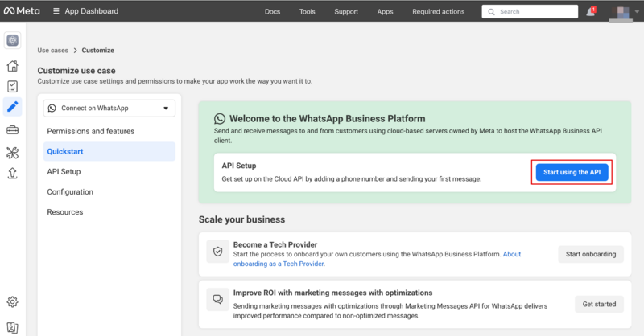This screenshot has height=336, width=644.
Task: Click the tools wrench icon in sidebar
Action: [x=12, y=152]
